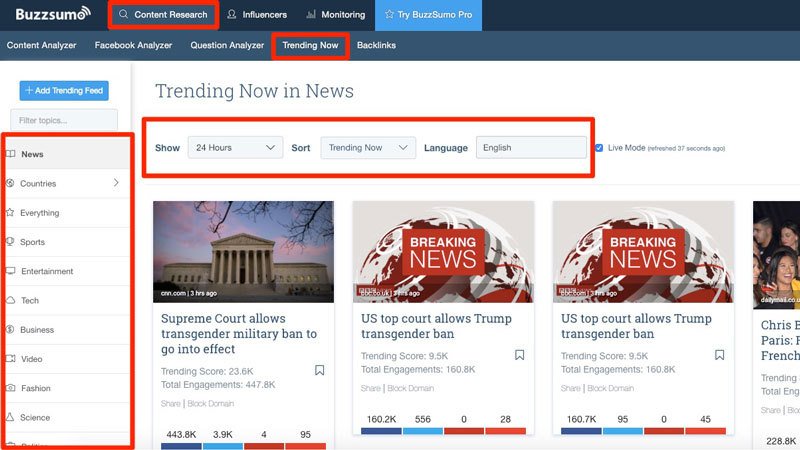Select Science in the topics list
The height and width of the screenshot is (450, 800).
click(66, 417)
